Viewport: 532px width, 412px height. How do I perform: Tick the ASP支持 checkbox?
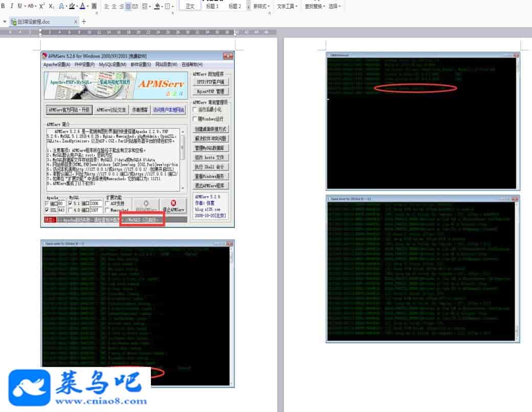click(107, 203)
